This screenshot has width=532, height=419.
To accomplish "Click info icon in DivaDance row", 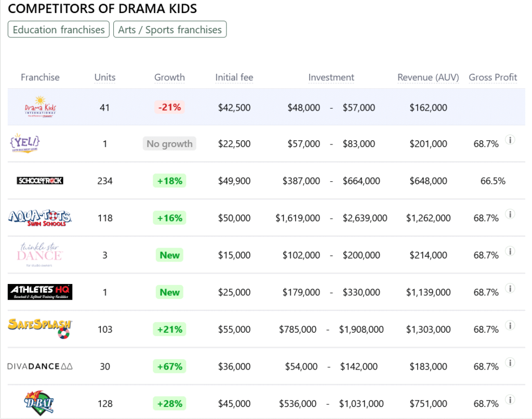I will coord(510,362).
